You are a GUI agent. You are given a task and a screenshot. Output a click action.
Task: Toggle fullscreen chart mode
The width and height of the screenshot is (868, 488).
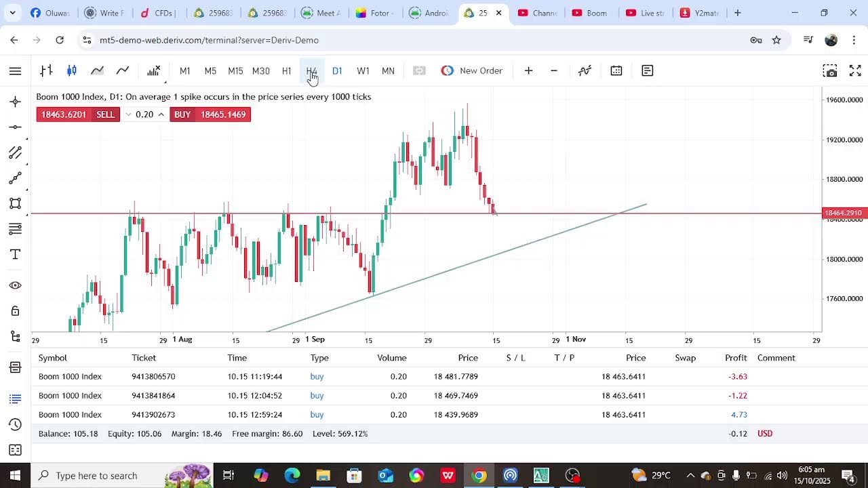tap(855, 70)
